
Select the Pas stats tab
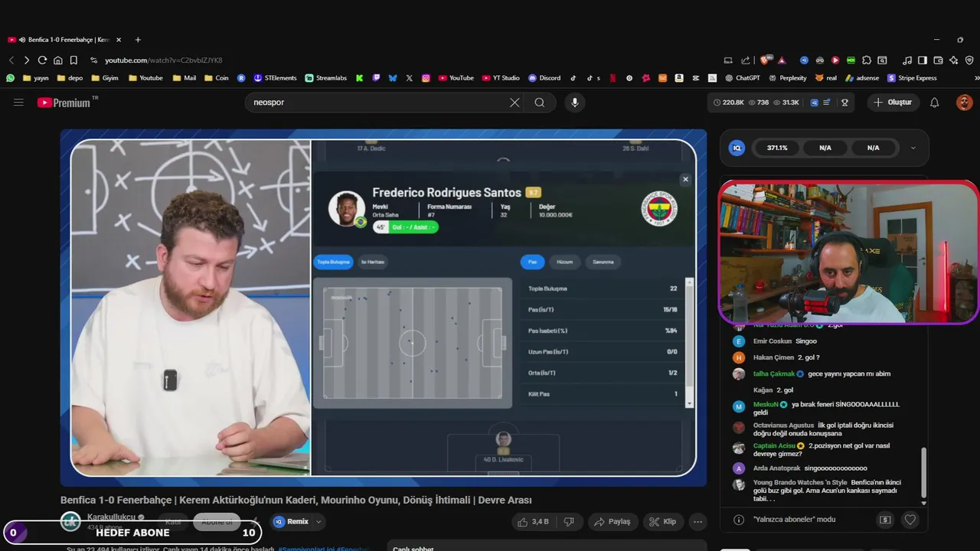532,262
